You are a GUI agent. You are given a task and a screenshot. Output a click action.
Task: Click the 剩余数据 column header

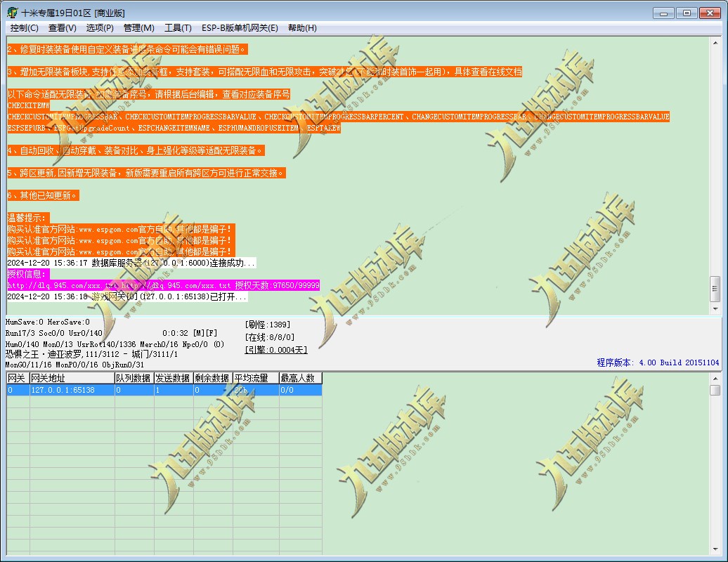click(213, 378)
